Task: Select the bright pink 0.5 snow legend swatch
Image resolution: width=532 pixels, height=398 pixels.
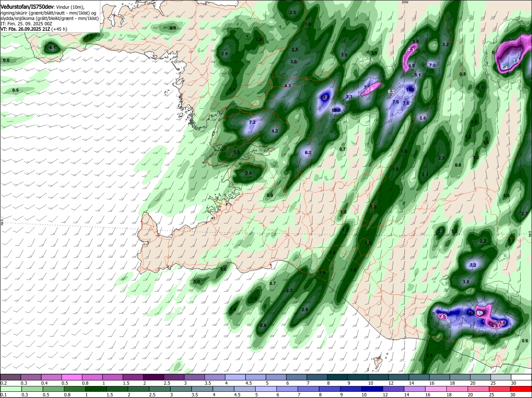Action: [72, 377]
